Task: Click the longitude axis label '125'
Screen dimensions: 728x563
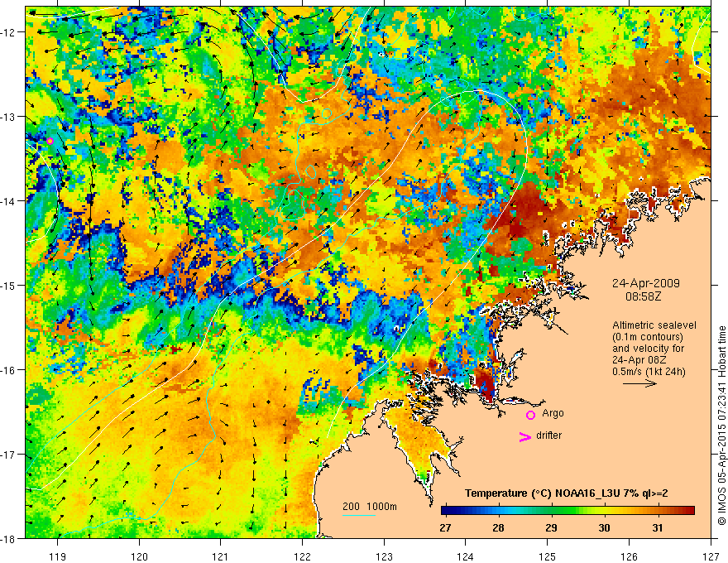Action: (x=548, y=556)
